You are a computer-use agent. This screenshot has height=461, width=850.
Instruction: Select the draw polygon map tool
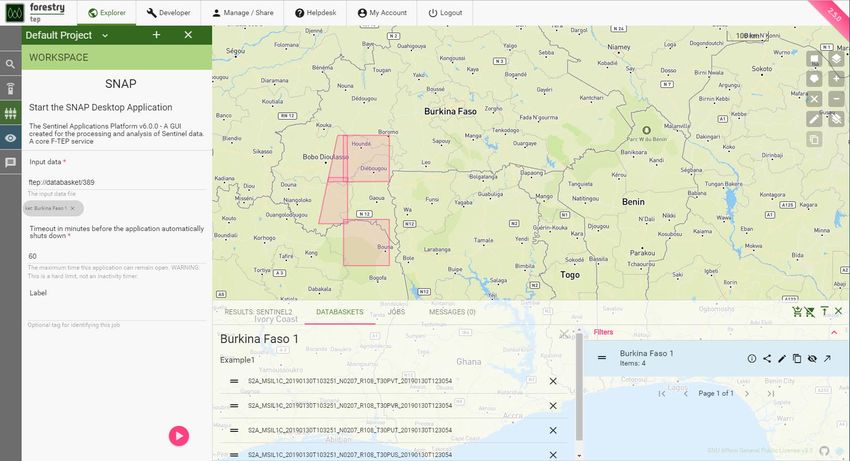coord(814,79)
